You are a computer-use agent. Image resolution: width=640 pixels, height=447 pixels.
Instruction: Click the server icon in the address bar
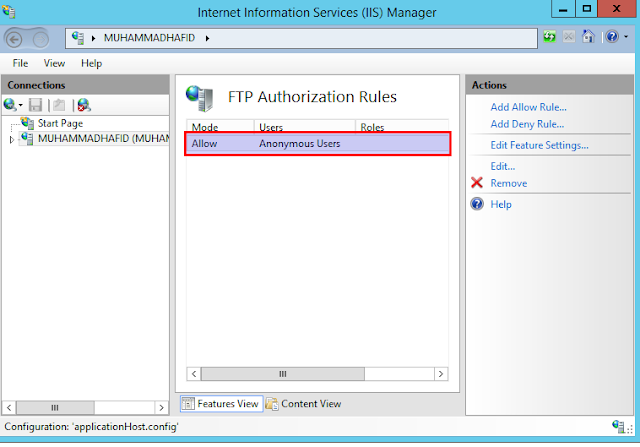tap(78, 38)
